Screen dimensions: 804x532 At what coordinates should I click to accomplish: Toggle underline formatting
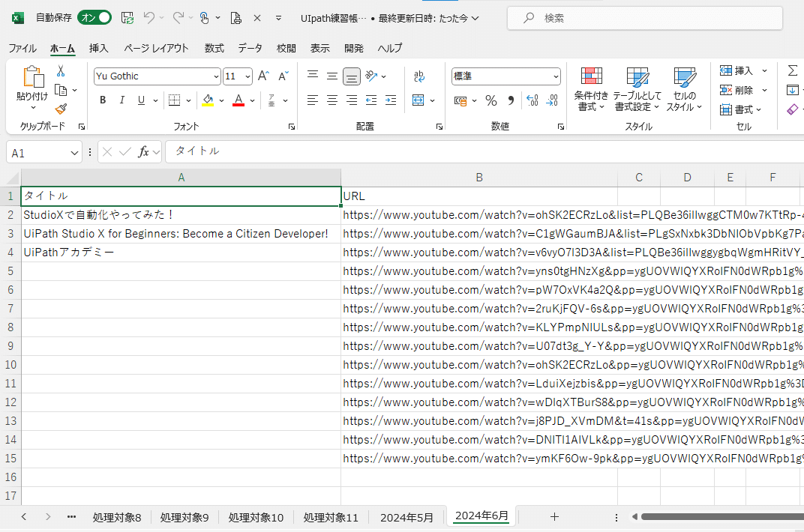click(141, 100)
